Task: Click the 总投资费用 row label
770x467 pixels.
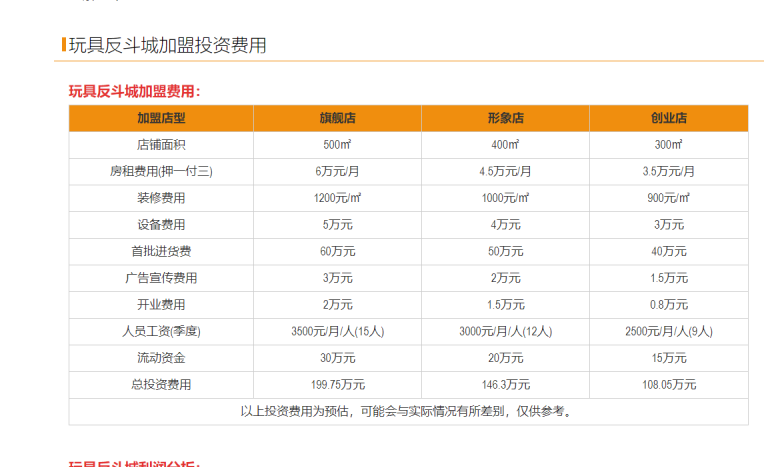Action: click(x=161, y=385)
